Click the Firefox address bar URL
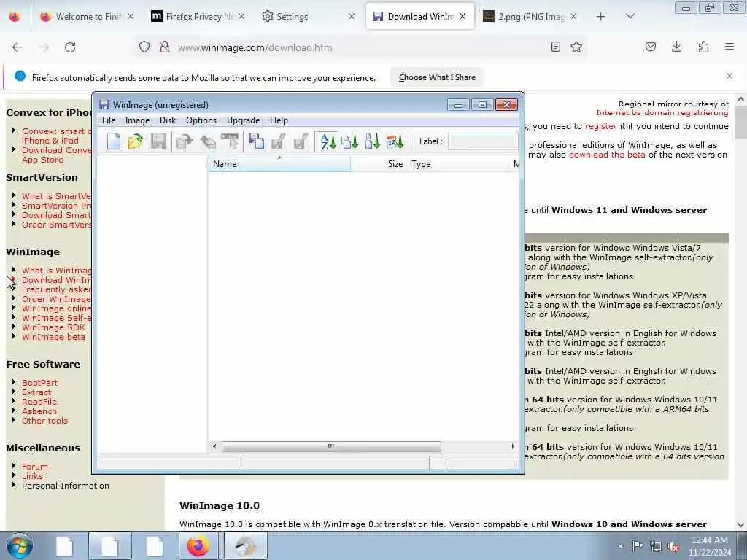 (x=255, y=47)
